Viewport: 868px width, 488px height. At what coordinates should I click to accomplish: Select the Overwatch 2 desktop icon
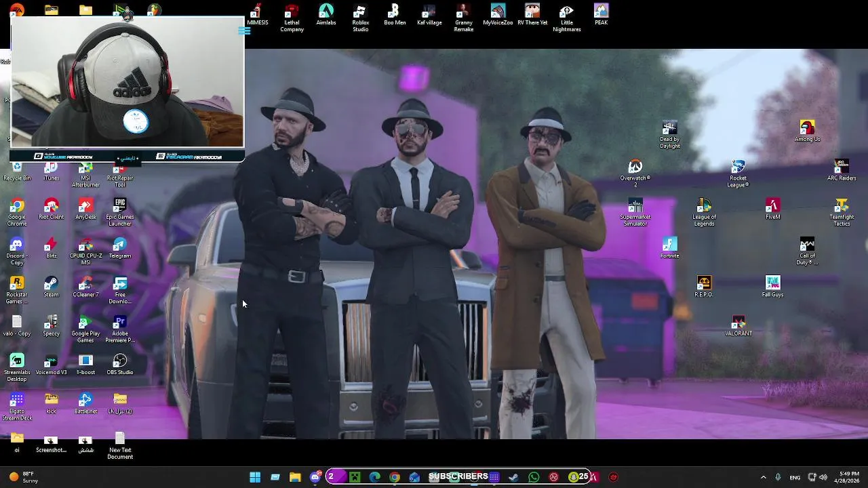635,174
